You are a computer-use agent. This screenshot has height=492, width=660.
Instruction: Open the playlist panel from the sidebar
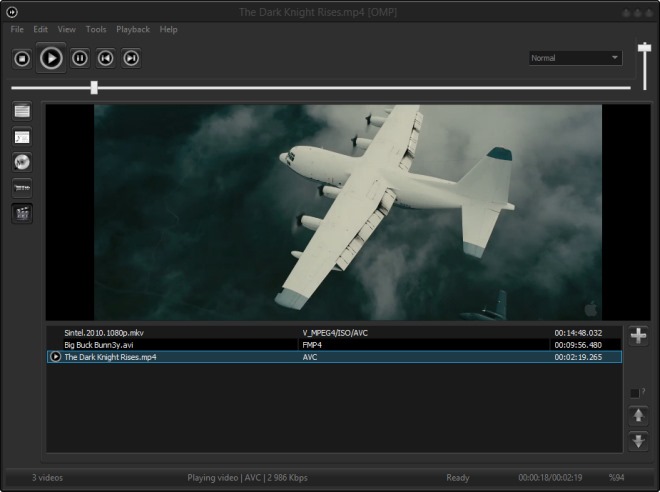click(x=22, y=111)
